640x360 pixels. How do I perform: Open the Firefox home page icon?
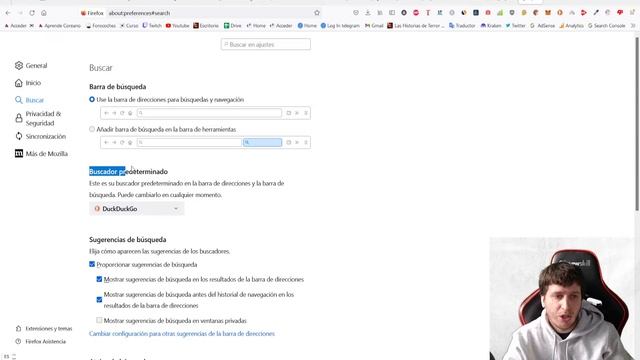pyautogui.click(x=44, y=13)
